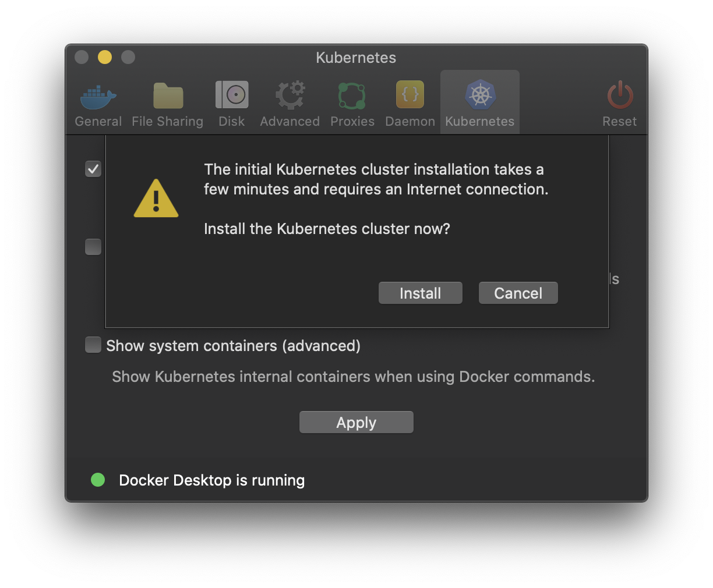Open the General preferences whale icon
713x588 pixels.
(x=98, y=97)
